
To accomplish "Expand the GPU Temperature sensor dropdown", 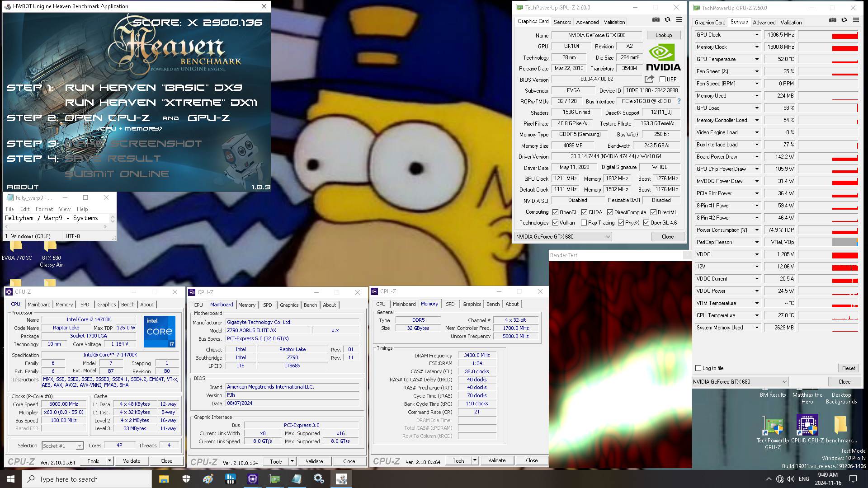I will (x=756, y=59).
